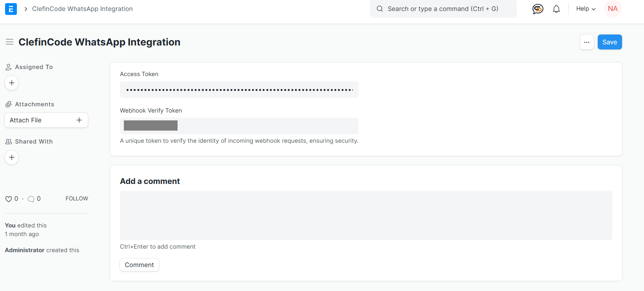Click the plus on Attach File
Screen dimensions: 644x291
[79, 120]
